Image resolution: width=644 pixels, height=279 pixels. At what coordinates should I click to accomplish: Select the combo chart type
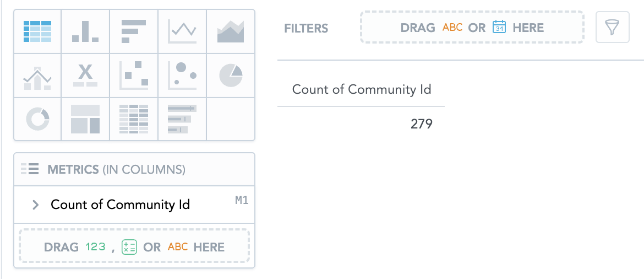[x=37, y=76]
